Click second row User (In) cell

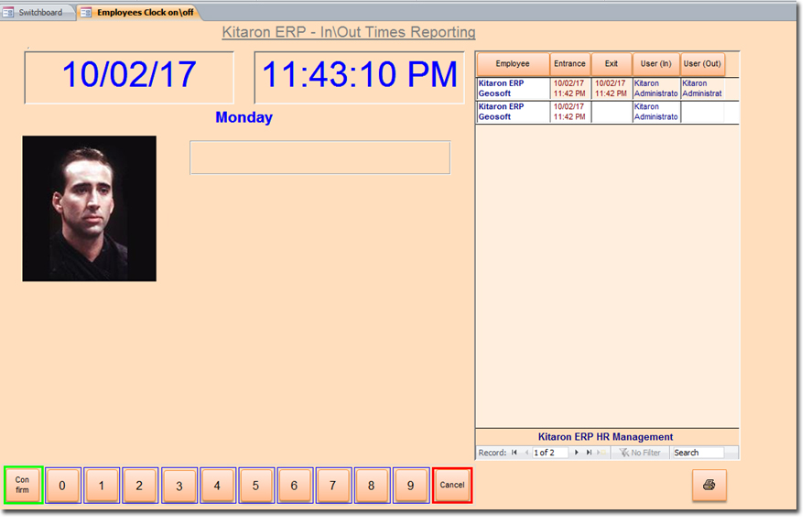point(656,112)
